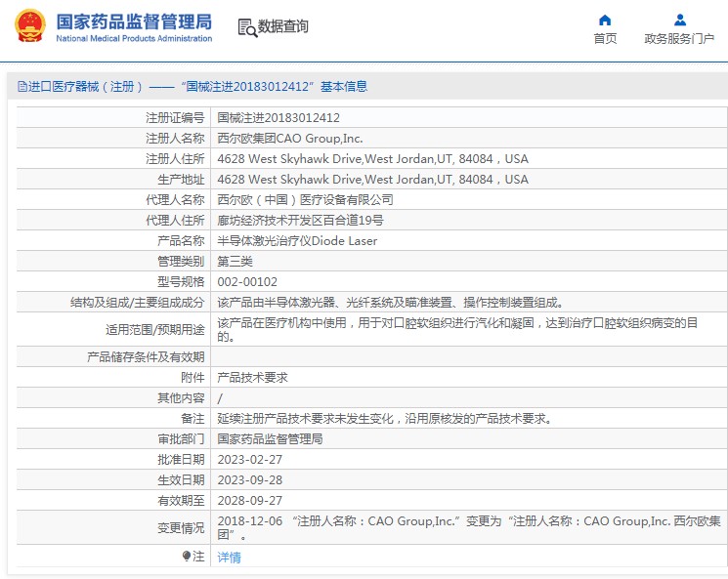Click the 数据查询 title text

[x=282, y=26]
